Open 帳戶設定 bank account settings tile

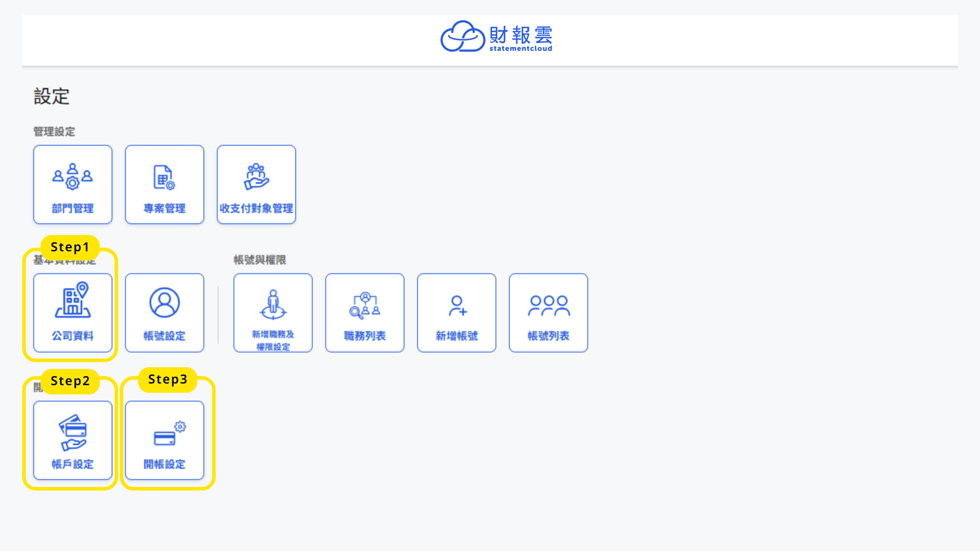[73, 440]
